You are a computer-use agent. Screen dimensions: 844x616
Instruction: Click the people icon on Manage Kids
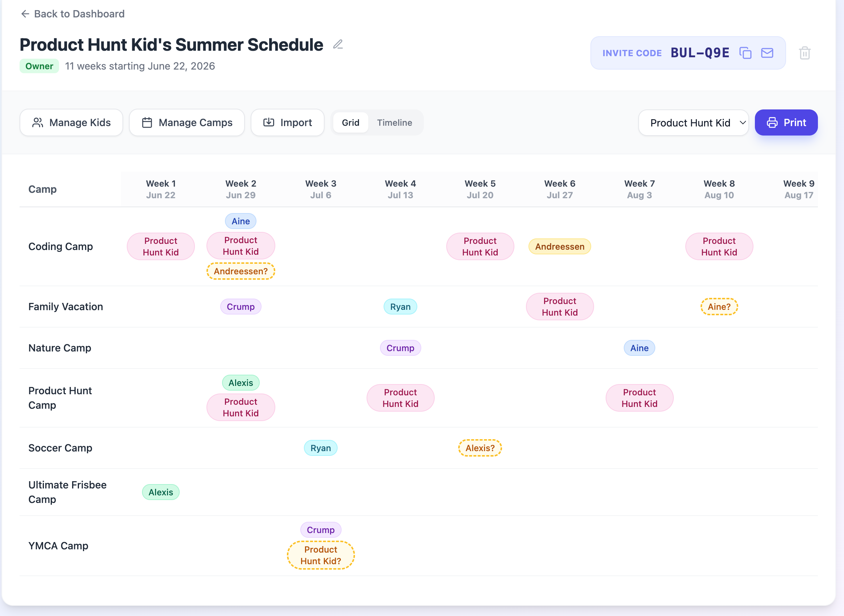(x=38, y=122)
